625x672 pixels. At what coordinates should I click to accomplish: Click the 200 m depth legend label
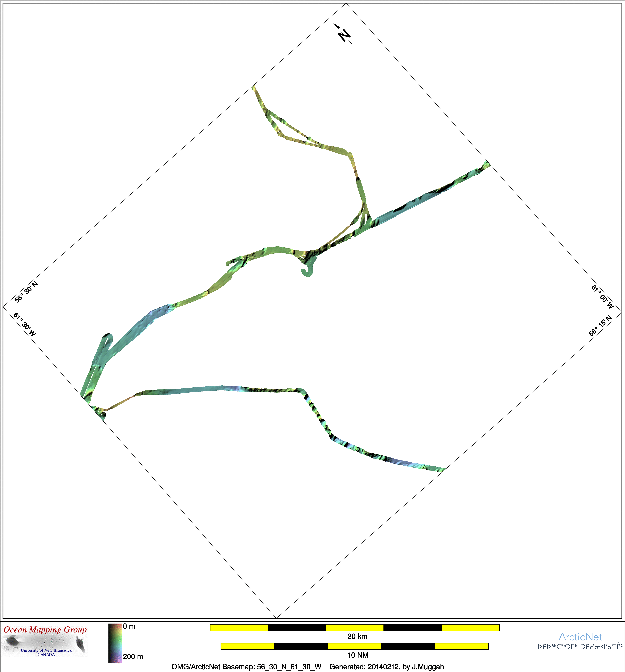tap(133, 657)
